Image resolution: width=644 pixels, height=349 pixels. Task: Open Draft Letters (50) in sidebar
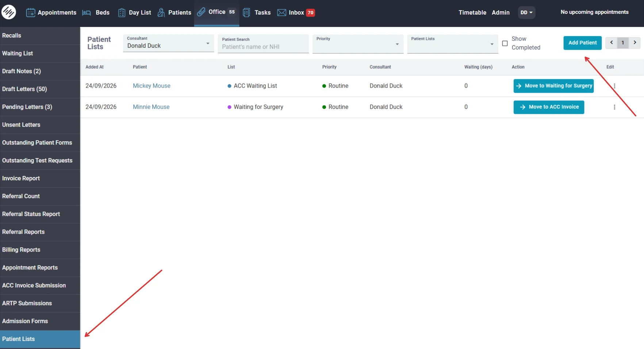[40, 89]
